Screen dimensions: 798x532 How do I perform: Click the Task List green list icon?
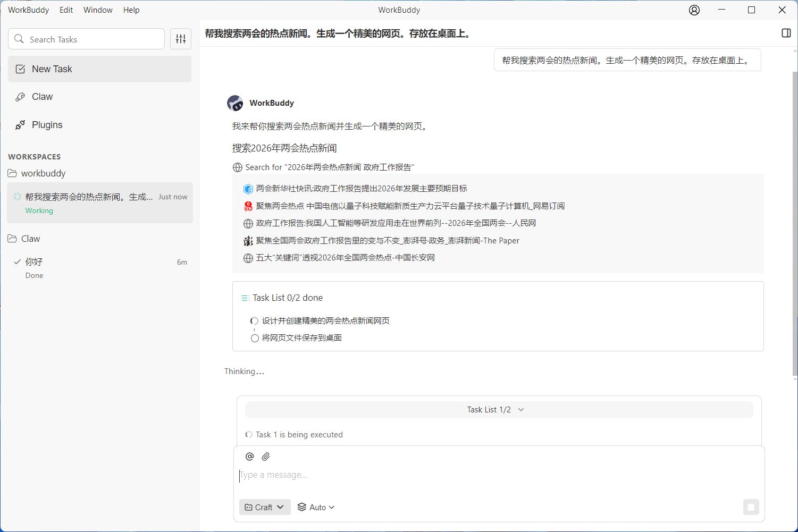[x=245, y=298]
